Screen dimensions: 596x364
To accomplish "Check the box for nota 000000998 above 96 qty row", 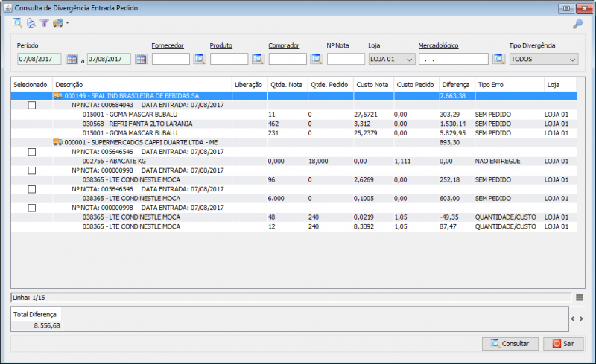I will 32,170.
